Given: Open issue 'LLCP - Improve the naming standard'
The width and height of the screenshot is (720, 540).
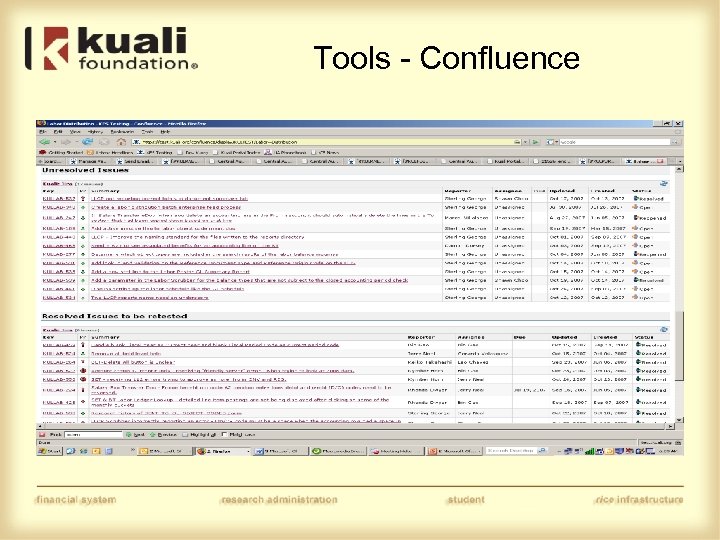Looking at the screenshot, I should tap(197, 237).
